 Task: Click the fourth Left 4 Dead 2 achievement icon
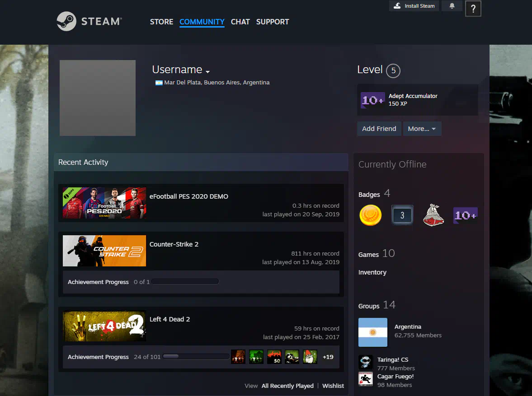292,357
